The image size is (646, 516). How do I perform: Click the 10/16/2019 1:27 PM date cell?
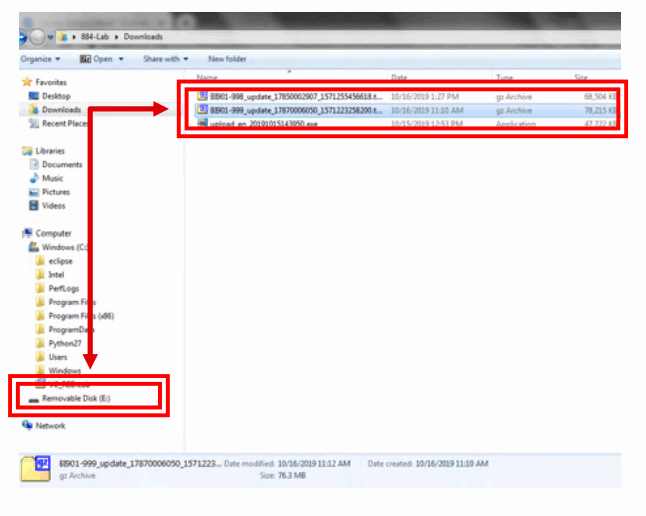point(424,96)
